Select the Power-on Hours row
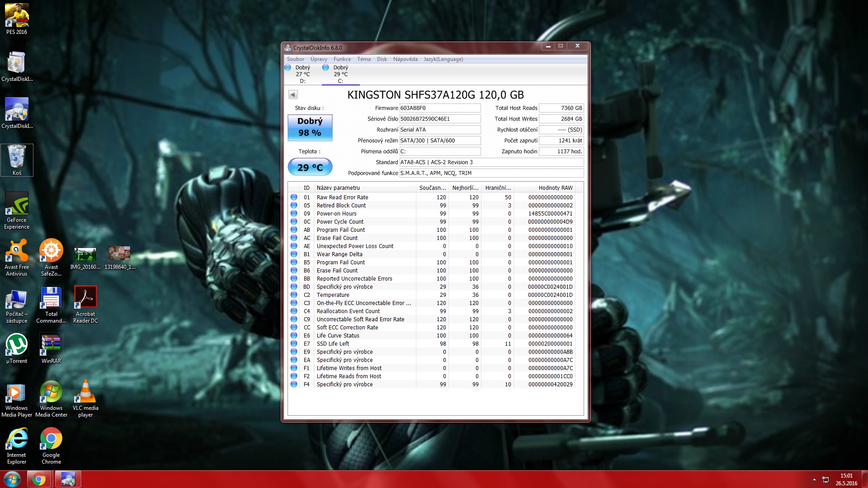 coord(432,214)
